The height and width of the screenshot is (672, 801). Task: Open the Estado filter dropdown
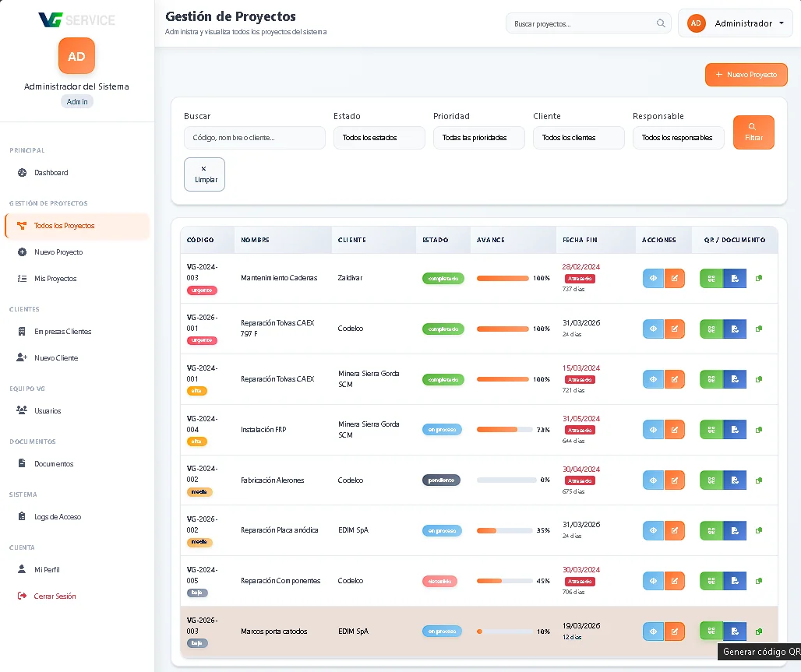[379, 138]
